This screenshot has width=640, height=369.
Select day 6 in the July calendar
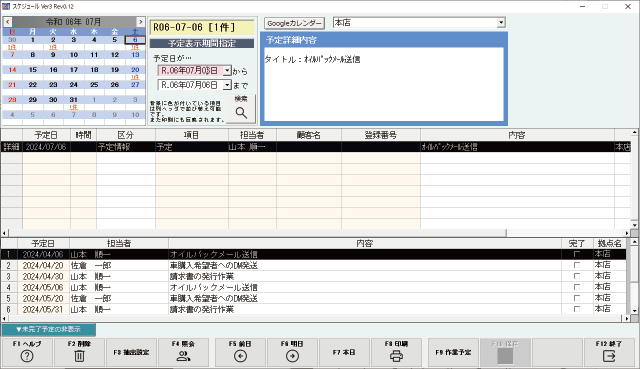[x=135, y=40]
